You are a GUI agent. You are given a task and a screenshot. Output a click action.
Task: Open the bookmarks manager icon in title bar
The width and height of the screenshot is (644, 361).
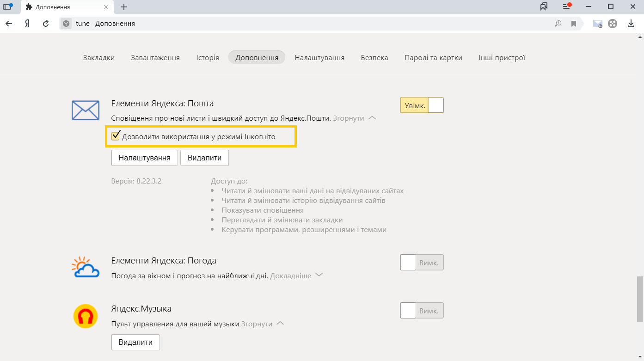(x=544, y=6)
